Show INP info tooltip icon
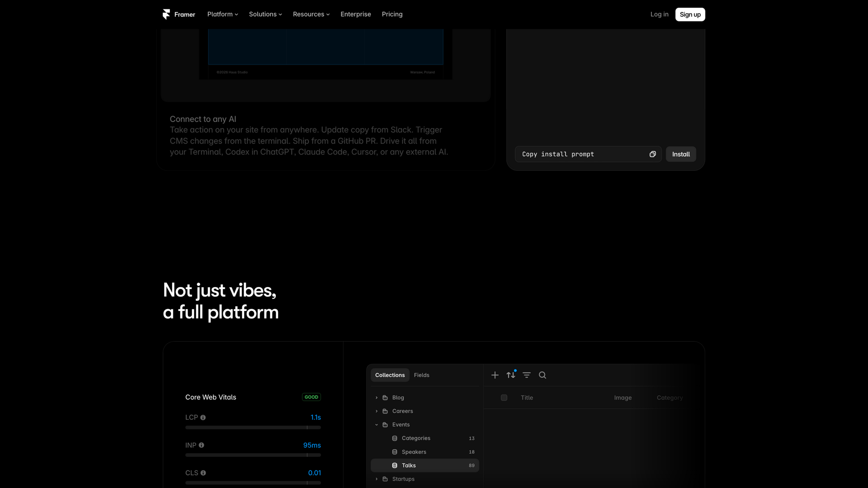868x488 pixels. tap(201, 446)
